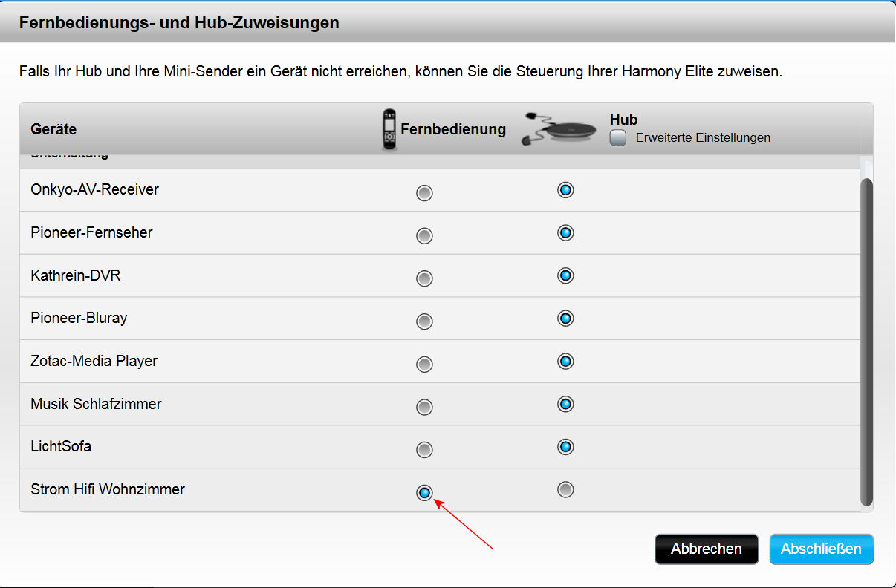
Task: Click the Harmony Hub device icon
Action: click(561, 128)
